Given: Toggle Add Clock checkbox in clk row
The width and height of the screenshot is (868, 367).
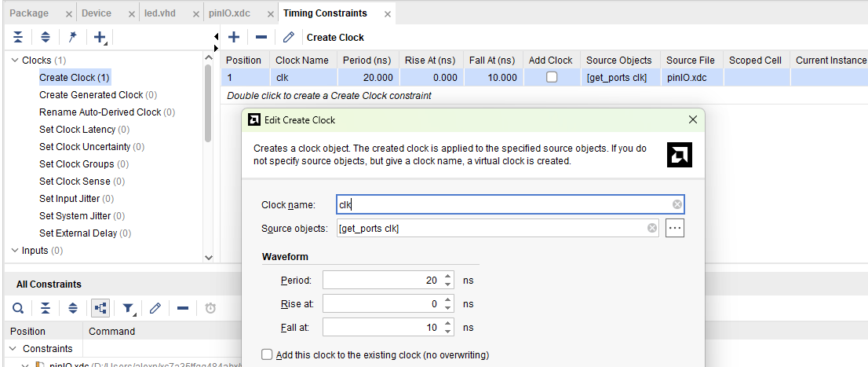Looking at the screenshot, I should 552,77.
